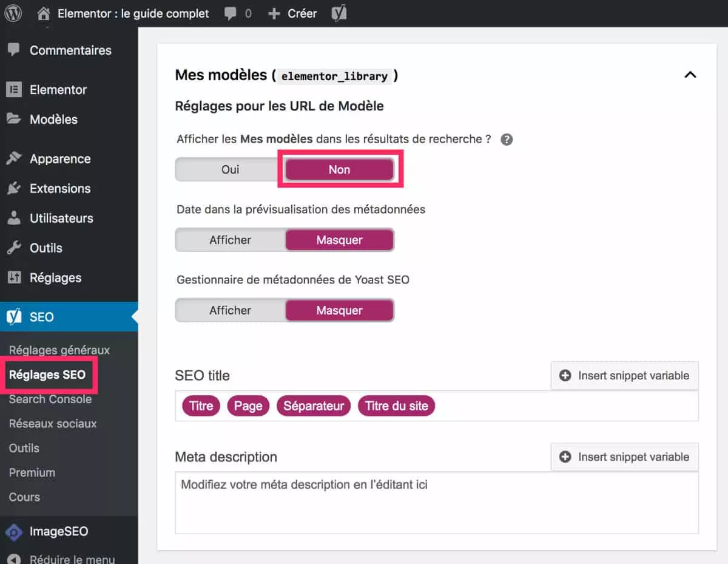Open the help question mark icon
This screenshot has width=728, height=564.
coord(507,139)
